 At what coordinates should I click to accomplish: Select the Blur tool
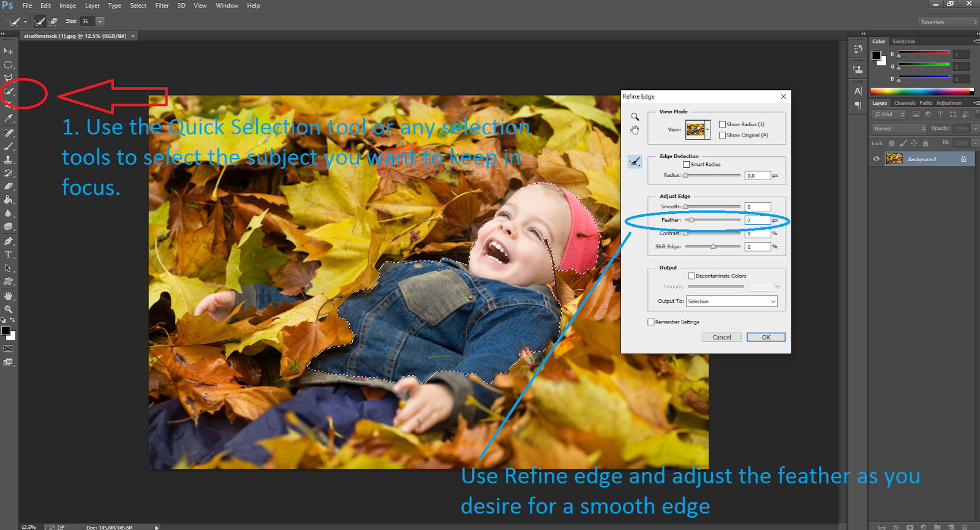click(8, 213)
